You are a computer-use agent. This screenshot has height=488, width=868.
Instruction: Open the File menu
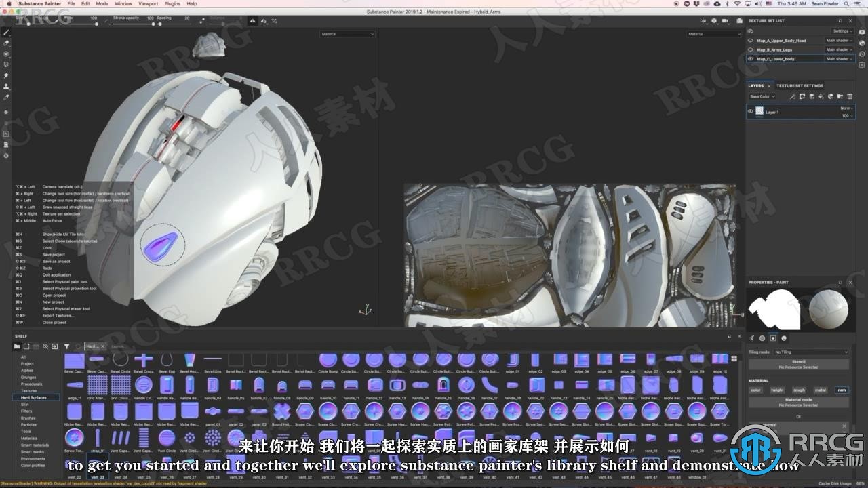(x=71, y=3)
